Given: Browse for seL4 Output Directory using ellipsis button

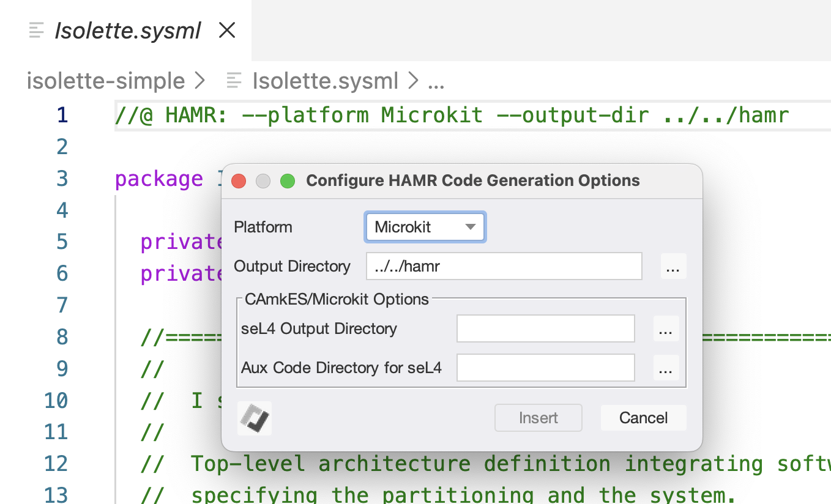Looking at the screenshot, I should coord(666,328).
